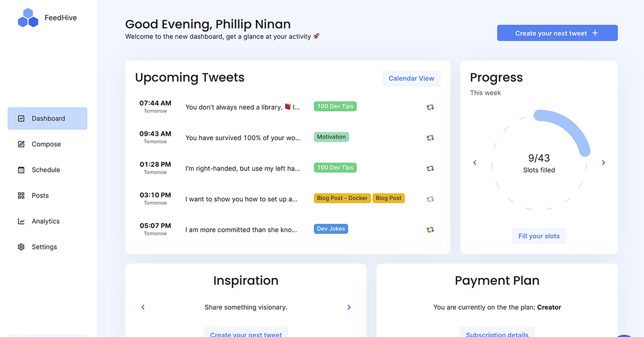The width and height of the screenshot is (644, 337).
Task: Click the FeedHive hexagon logo
Action: pyautogui.click(x=28, y=18)
